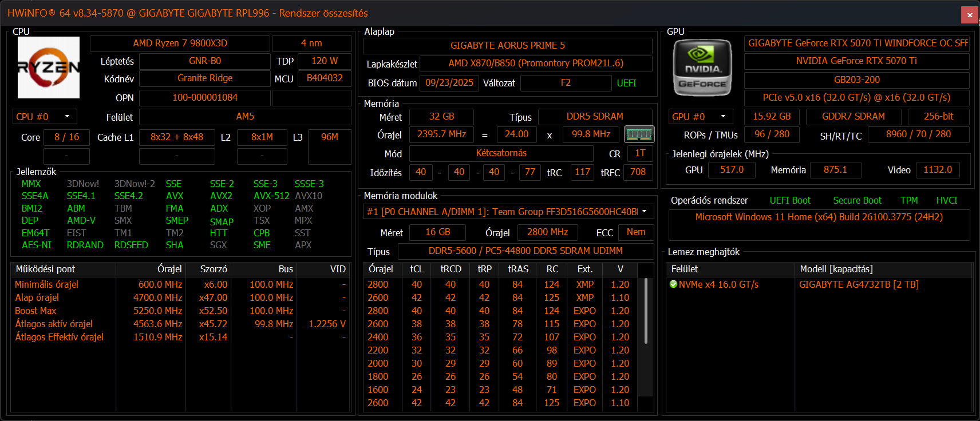Image resolution: width=980 pixels, height=421 pixels.
Task: Select the GIGABYTE AG4732TB drive row
Action: tap(858, 284)
